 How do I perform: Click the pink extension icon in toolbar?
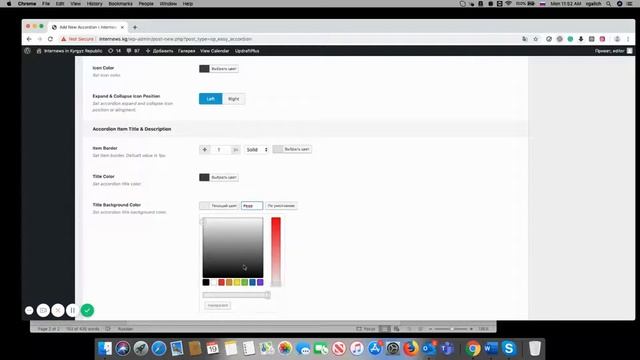602,39
